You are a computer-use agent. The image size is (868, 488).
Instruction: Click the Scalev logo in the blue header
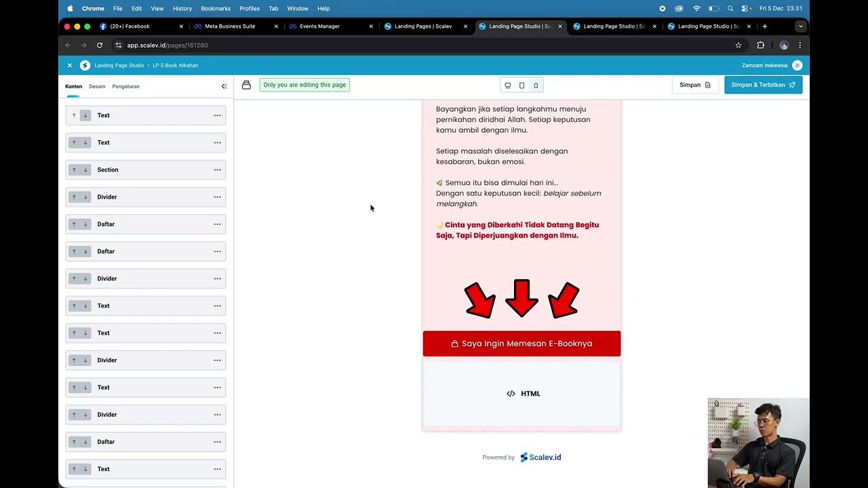pyautogui.click(x=85, y=65)
